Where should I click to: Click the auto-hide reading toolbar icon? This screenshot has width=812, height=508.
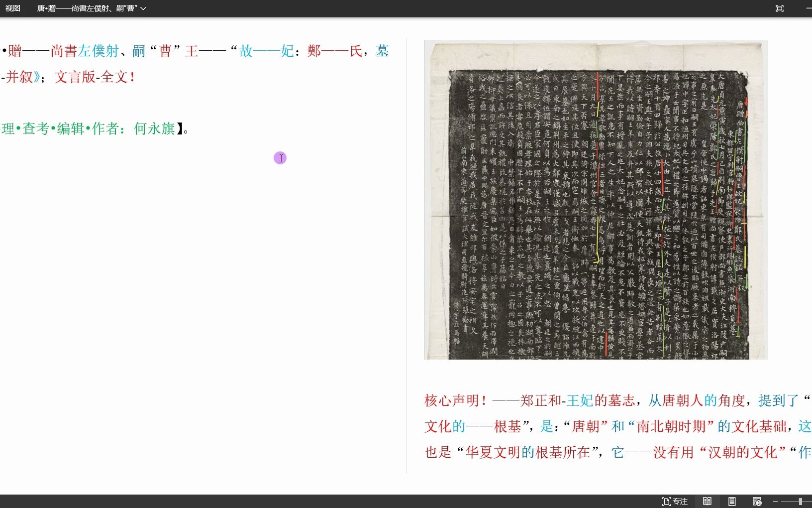coord(780,8)
